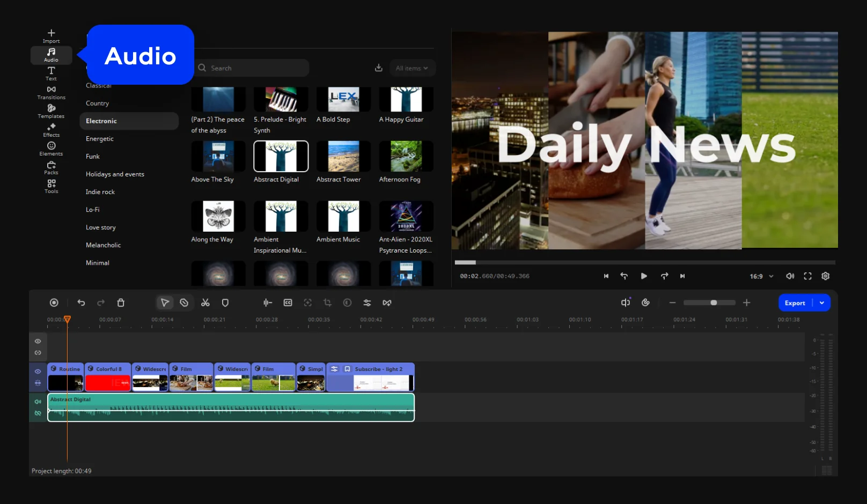The width and height of the screenshot is (867, 504).
Task: Select the Abstract Tower audio thumbnail
Action: [343, 156]
